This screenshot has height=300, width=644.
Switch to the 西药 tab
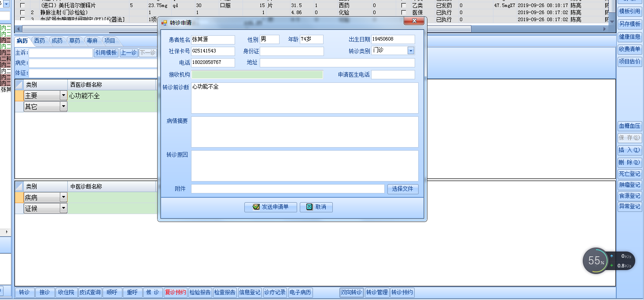[40, 41]
